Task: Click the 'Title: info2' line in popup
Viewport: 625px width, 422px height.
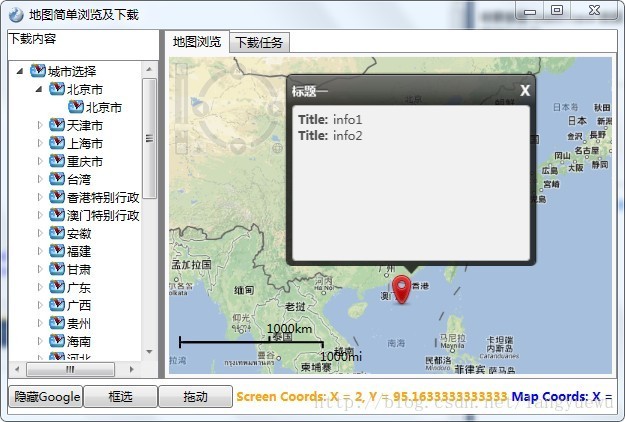Action: pyautogui.click(x=330, y=135)
